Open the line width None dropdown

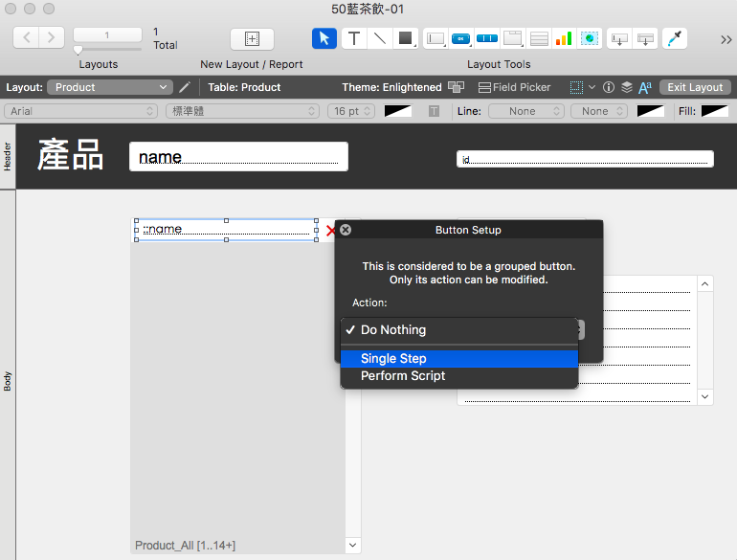[599, 111]
